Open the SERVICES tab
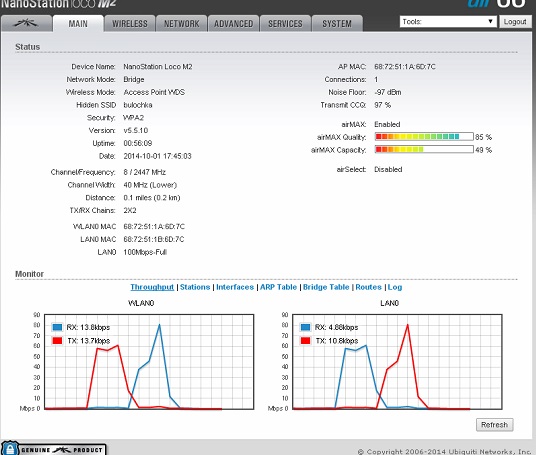Screen dimensions: 536x455 pyautogui.click(x=285, y=24)
